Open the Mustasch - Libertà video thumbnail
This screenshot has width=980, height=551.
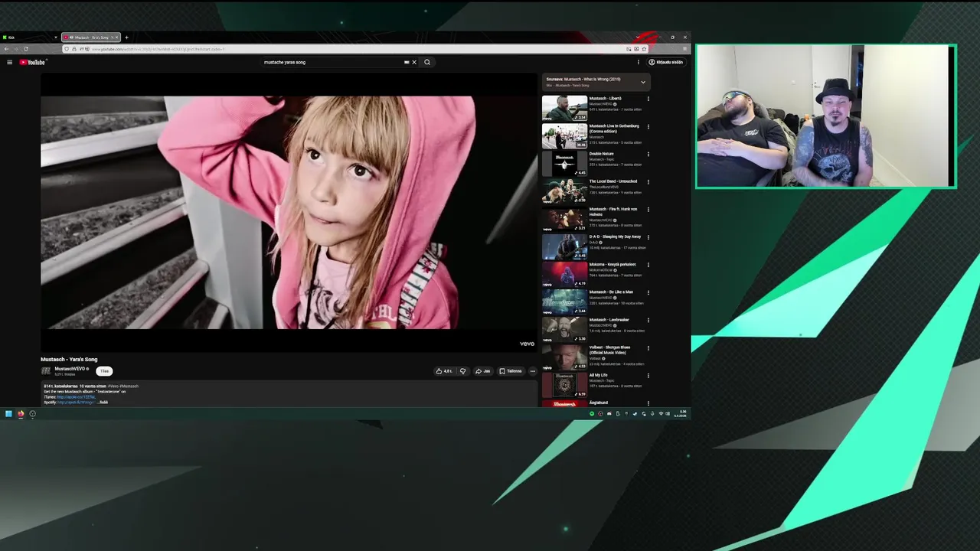tap(564, 108)
